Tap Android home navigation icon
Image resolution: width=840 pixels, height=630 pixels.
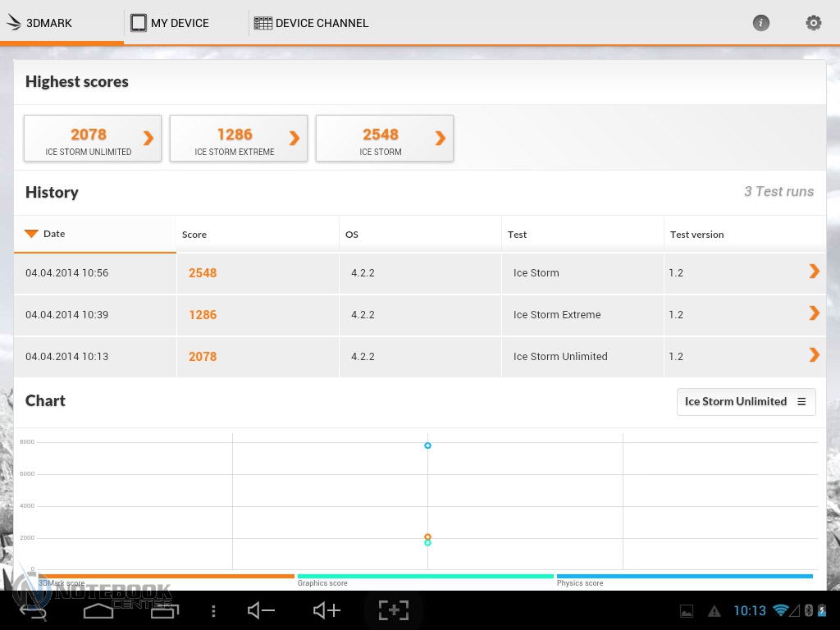[98, 610]
